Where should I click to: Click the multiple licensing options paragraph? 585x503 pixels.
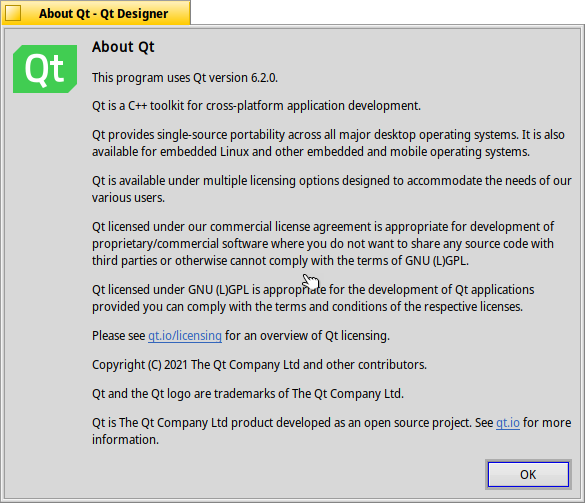[x=332, y=189]
